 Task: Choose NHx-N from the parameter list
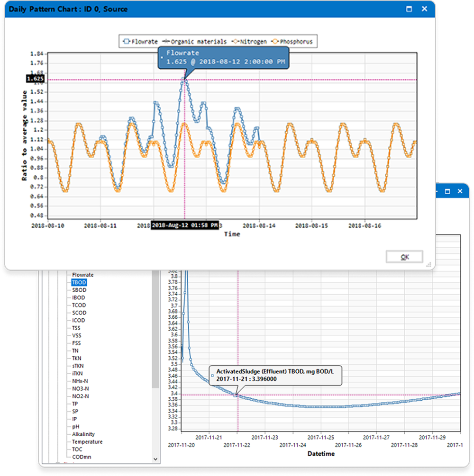pyautogui.click(x=80, y=381)
